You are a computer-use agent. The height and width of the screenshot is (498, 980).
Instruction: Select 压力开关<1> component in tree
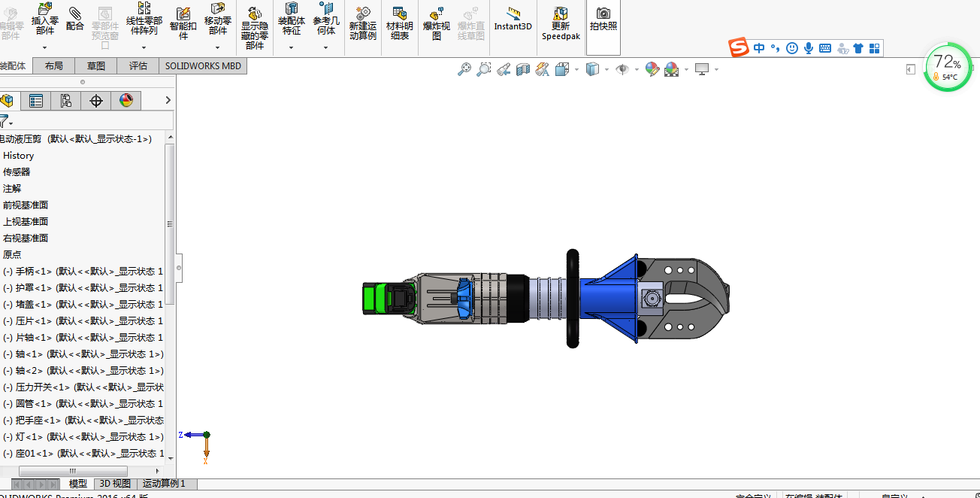pyautogui.click(x=83, y=387)
